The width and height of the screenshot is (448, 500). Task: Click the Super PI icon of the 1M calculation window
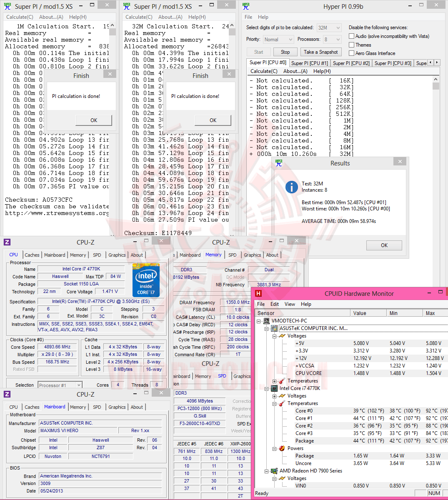point(7,6)
